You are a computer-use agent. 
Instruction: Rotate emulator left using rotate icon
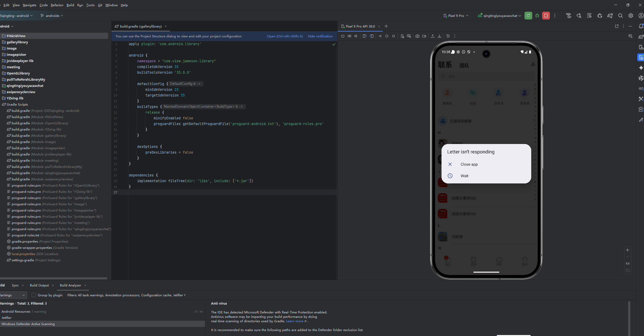365,36
